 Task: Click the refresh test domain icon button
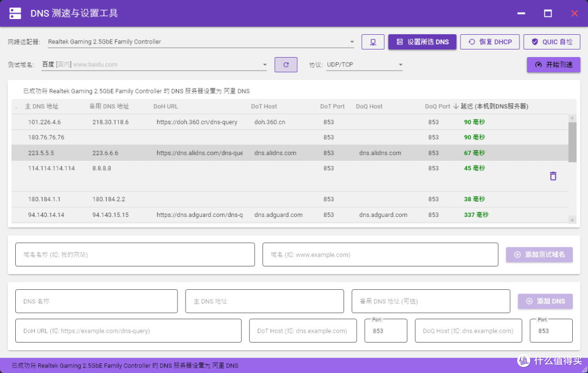286,64
